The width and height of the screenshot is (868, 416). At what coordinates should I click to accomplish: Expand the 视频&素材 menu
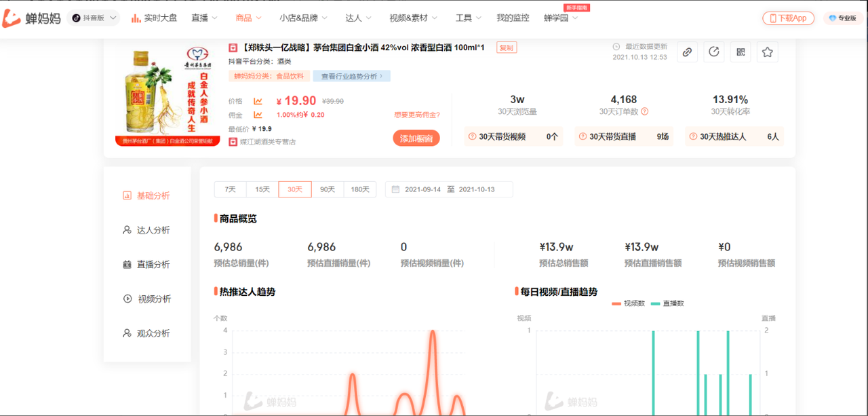(x=413, y=18)
